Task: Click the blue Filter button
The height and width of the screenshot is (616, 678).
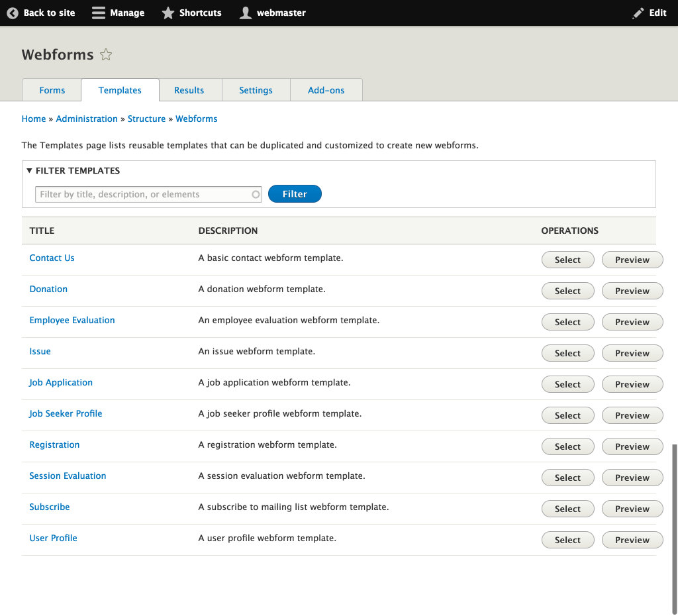Action: click(295, 194)
